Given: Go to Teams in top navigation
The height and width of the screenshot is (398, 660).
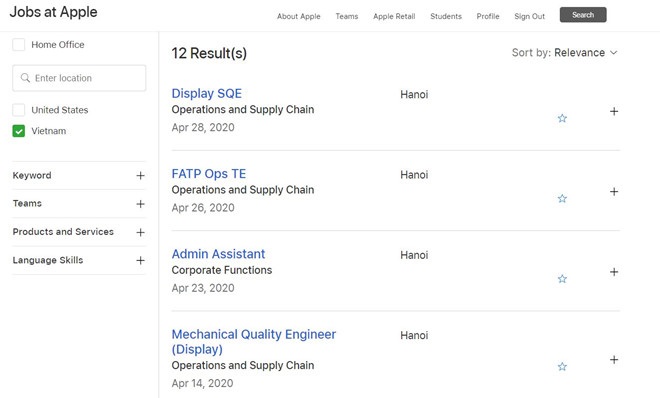Looking at the screenshot, I should pos(346,16).
